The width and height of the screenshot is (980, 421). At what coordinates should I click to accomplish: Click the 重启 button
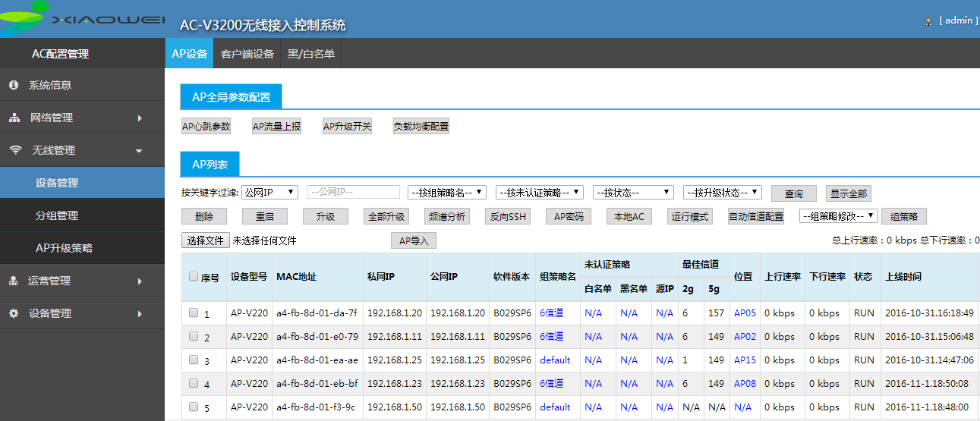point(265,216)
